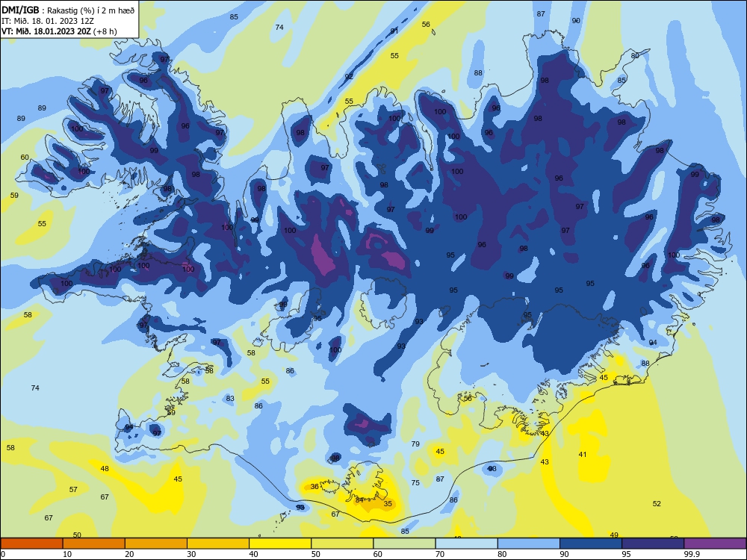
Task: Click the legend label '95'
Action: [626, 554]
